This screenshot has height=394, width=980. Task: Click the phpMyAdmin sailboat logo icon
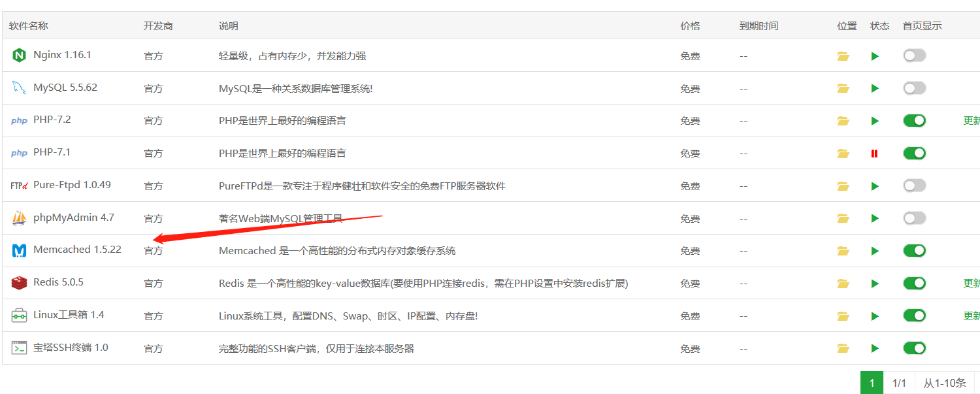19,218
